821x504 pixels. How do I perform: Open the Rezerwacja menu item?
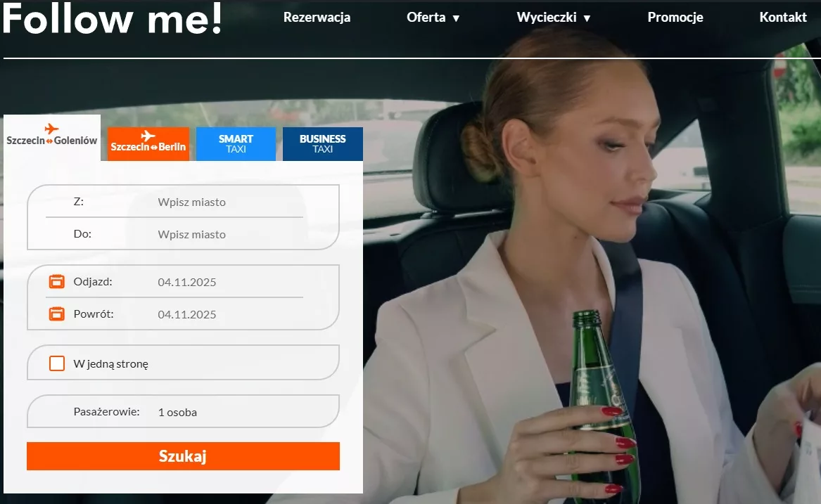[x=317, y=18]
